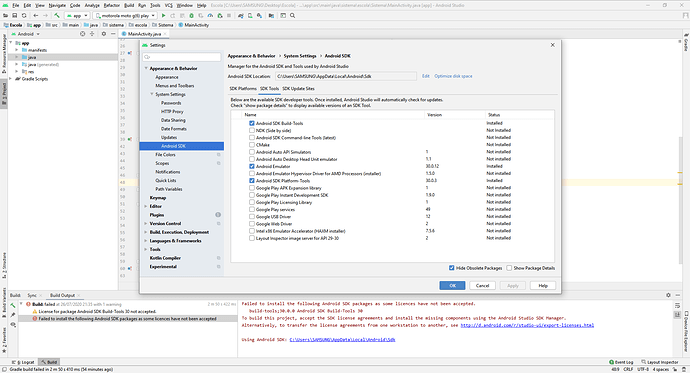Image resolution: width=690 pixels, height=373 pixels.
Task: Open the Refactor menu
Action: tap(112, 5)
